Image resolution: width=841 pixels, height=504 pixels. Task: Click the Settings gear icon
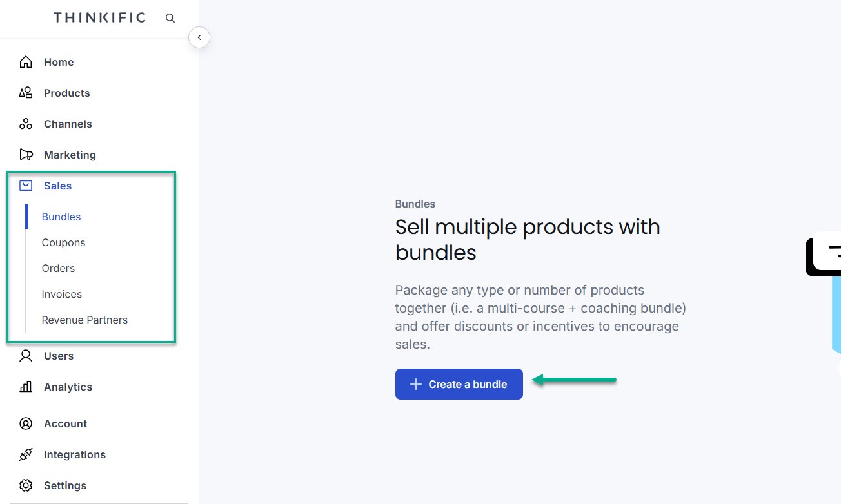tap(26, 485)
